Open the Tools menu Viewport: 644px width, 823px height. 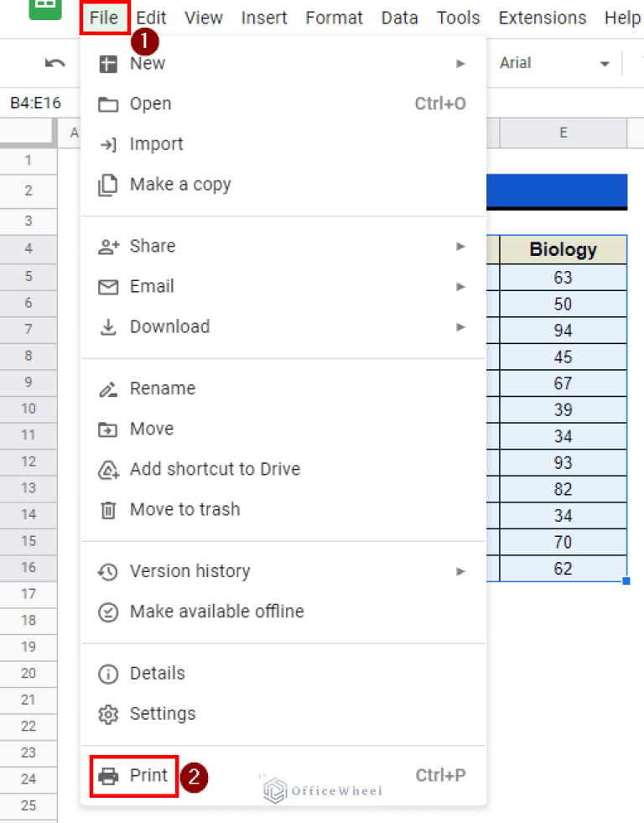pos(458,18)
